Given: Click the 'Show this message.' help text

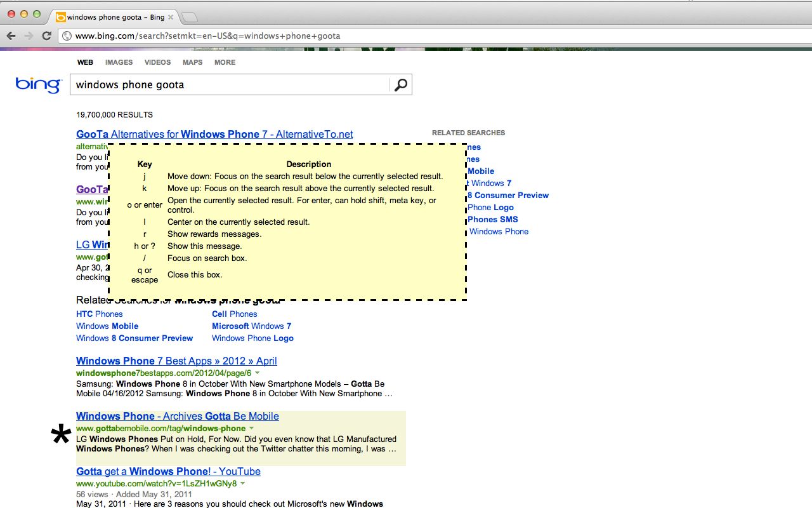Looking at the screenshot, I should [x=204, y=246].
